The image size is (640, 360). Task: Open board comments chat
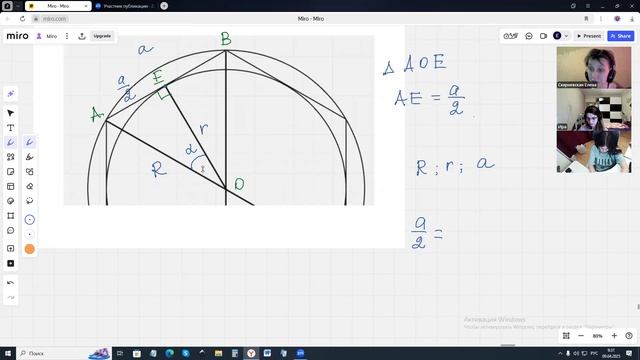[x=529, y=36]
